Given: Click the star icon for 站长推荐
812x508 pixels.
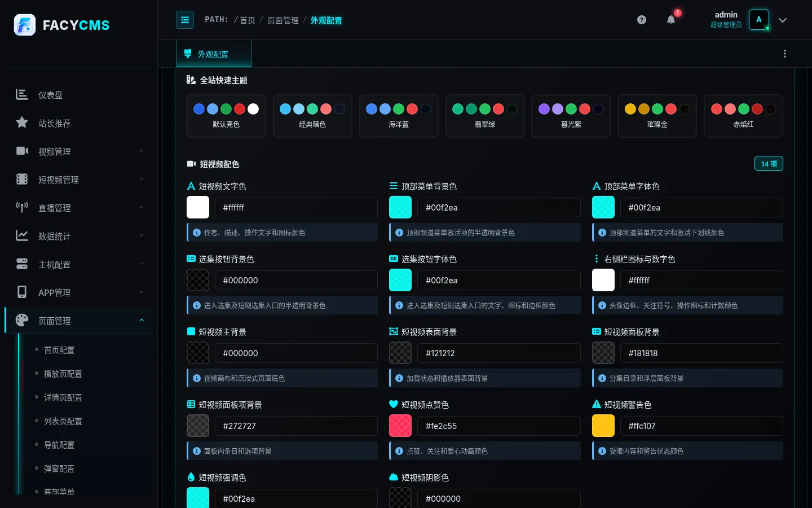Looking at the screenshot, I should 22,122.
